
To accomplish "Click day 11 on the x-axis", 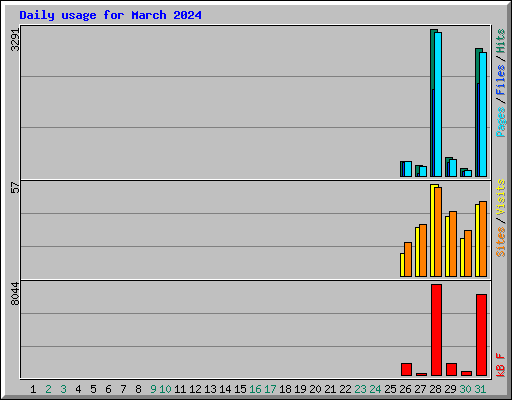I will click(180, 389).
